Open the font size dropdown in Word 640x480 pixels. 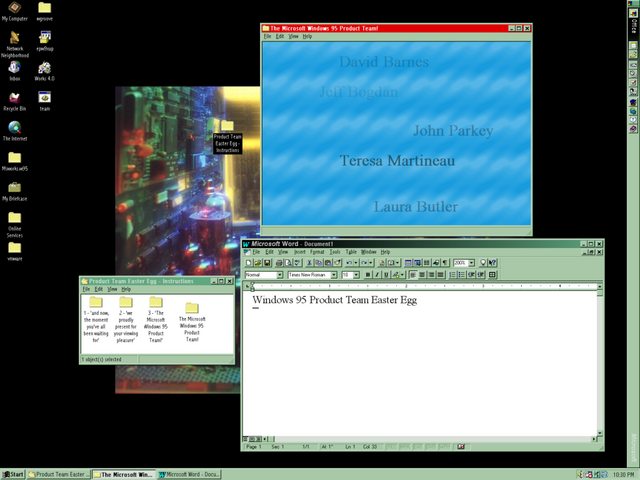(x=356, y=275)
